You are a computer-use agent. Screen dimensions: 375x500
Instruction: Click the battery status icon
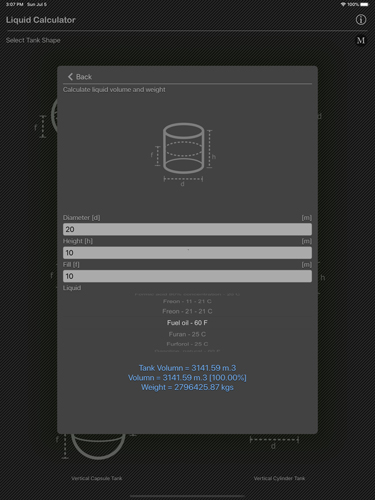[364, 4]
